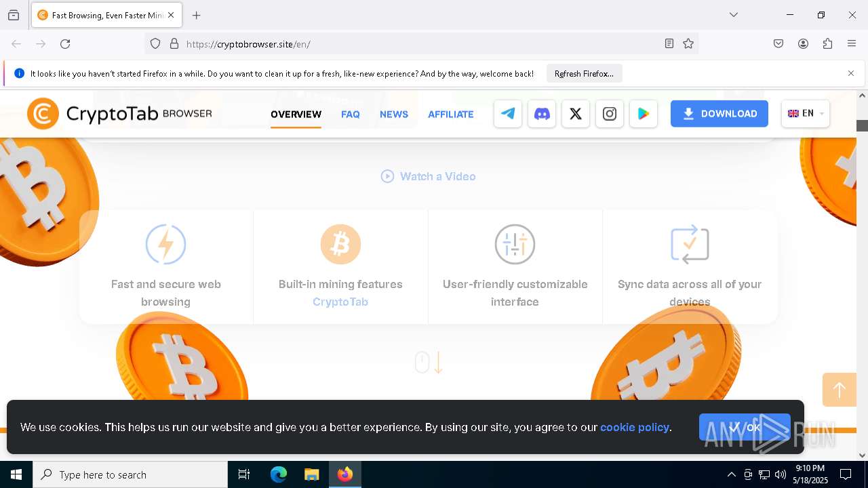This screenshot has height=488, width=868.
Task: Go back using the browser back arrow
Action: pyautogui.click(x=16, y=44)
